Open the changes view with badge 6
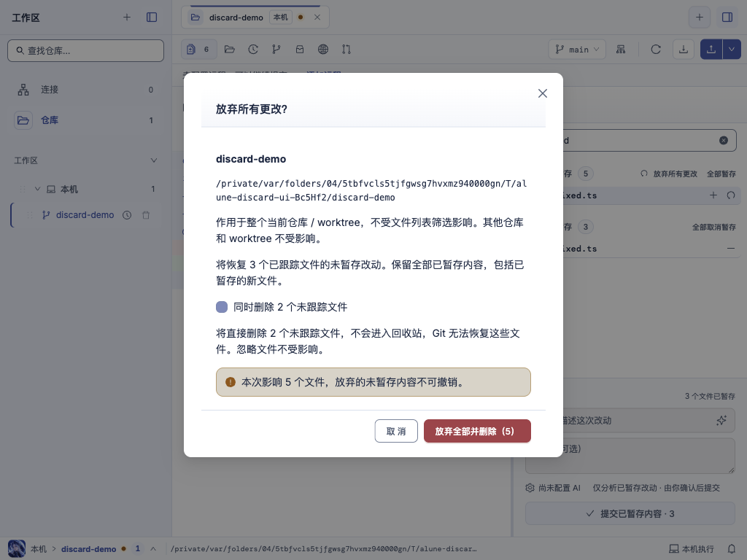Image resolution: width=747 pixels, height=560 pixels. click(x=198, y=49)
